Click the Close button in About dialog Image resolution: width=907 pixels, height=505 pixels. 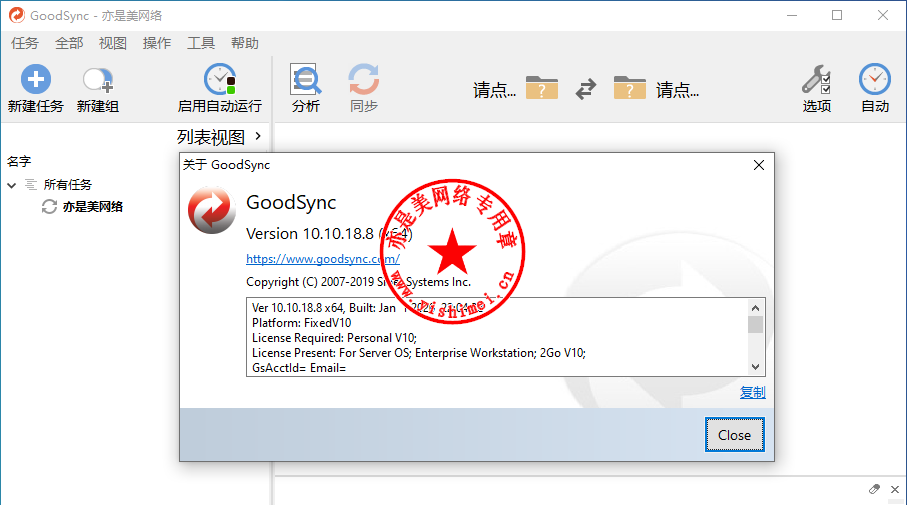(x=735, y=435)
